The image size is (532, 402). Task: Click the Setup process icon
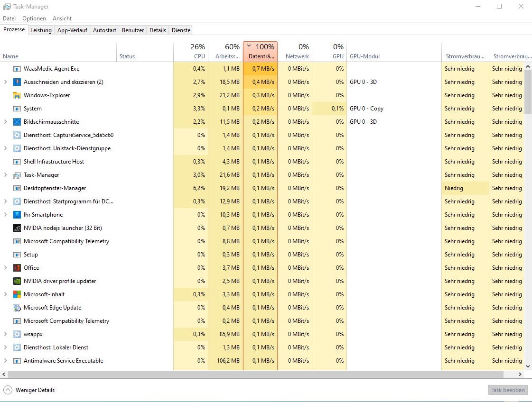click(x=17, y=255)
